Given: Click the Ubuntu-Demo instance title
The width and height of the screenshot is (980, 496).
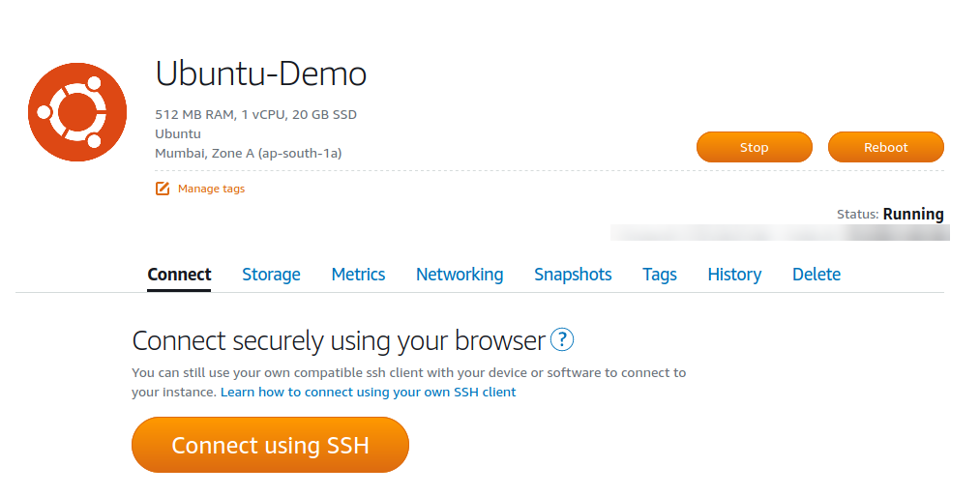Looking at the screenshot, I should (x=260, y=73).
